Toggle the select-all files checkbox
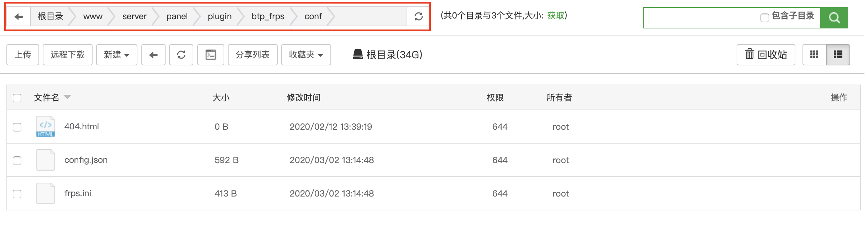This screenshot has width=868, height=231. tap(17, 98)
